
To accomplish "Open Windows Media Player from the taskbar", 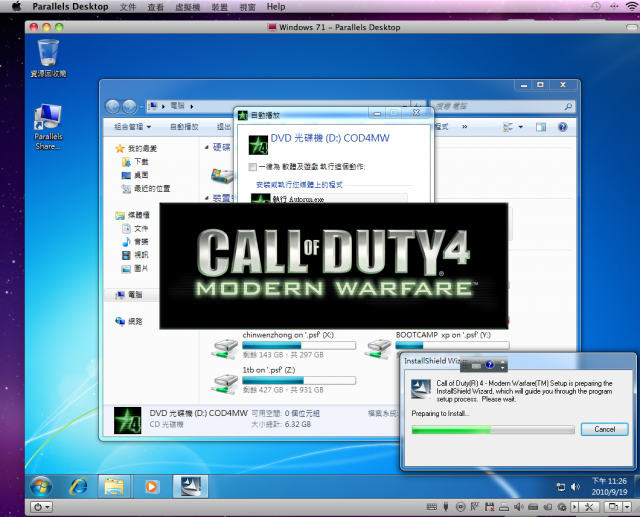I will pos(151,486).
